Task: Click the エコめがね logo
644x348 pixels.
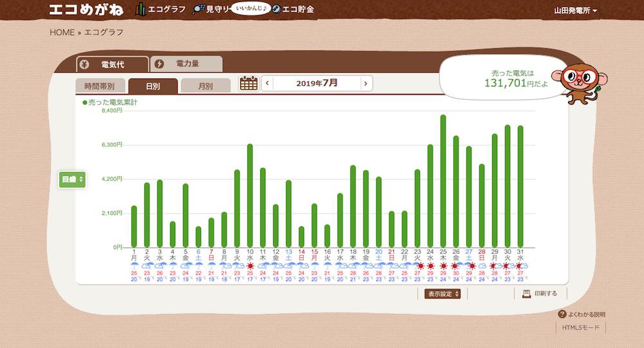Action: pos(86,10)
